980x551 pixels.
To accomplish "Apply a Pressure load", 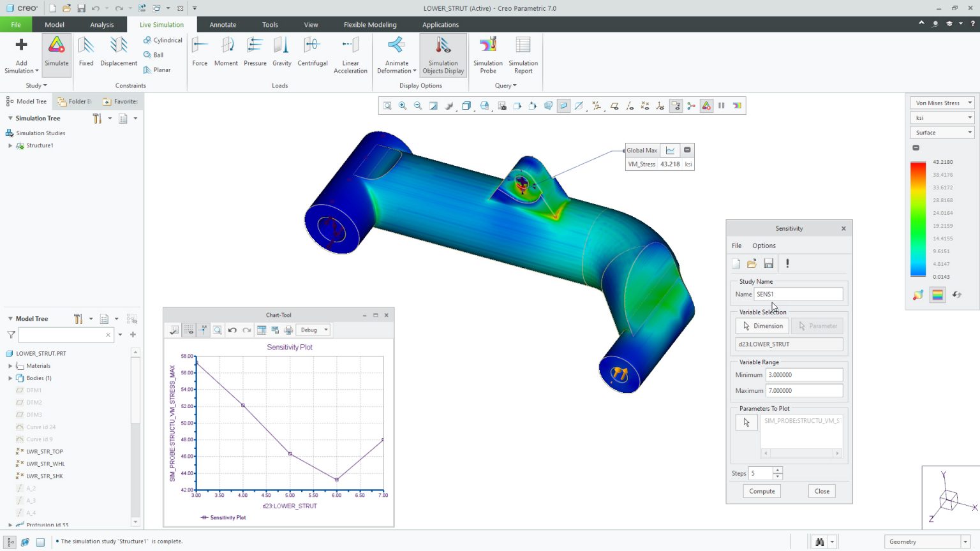I will [x=255, y=54].
